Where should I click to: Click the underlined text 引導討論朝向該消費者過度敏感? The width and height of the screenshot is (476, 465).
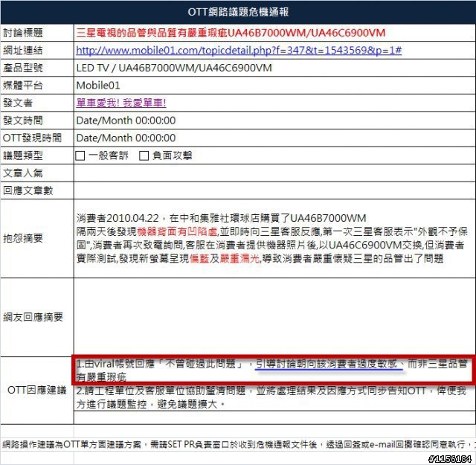point(327,364)
